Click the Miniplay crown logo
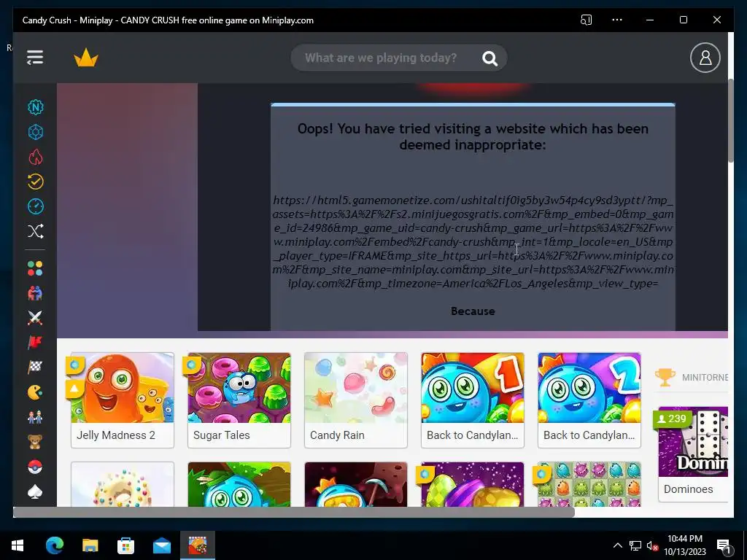747x560 pixels. coord(86,58)
